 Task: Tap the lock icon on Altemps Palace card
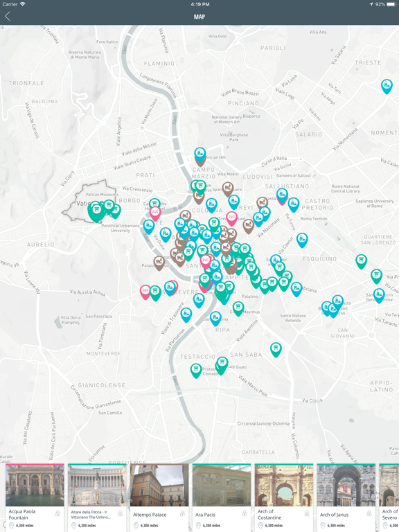[182, 513]
